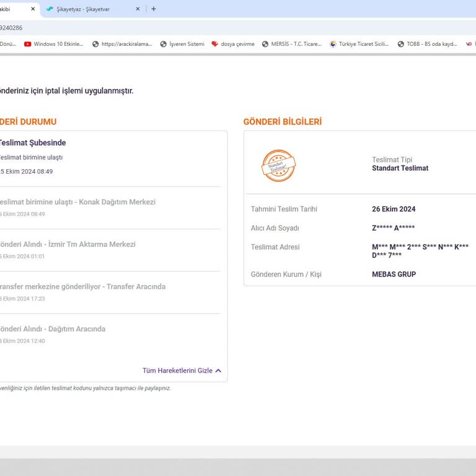Click the heart icon of dosya çevirme
Image resolution: width=476 pixels, height=476 pixels.
point(214,44)
